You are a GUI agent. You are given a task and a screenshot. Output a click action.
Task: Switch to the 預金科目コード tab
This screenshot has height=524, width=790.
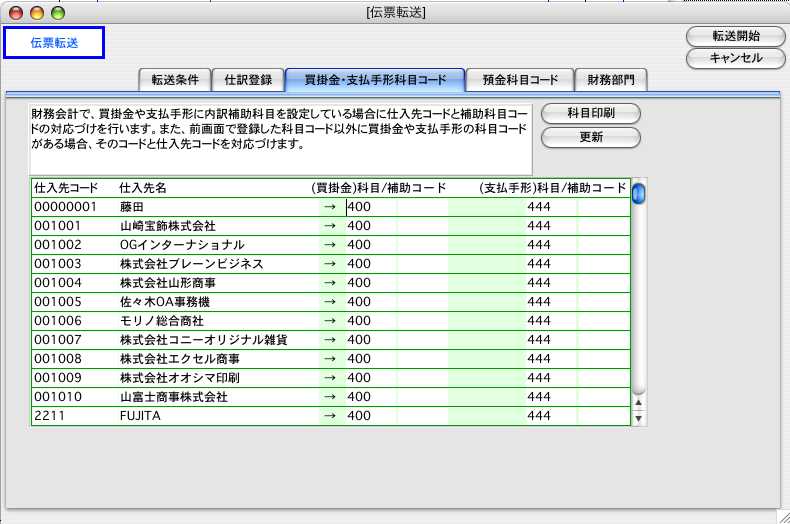[520, 80]
